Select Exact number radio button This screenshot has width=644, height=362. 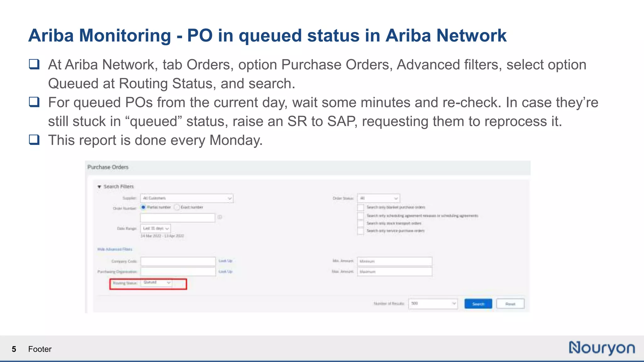(x=177, y=207)
